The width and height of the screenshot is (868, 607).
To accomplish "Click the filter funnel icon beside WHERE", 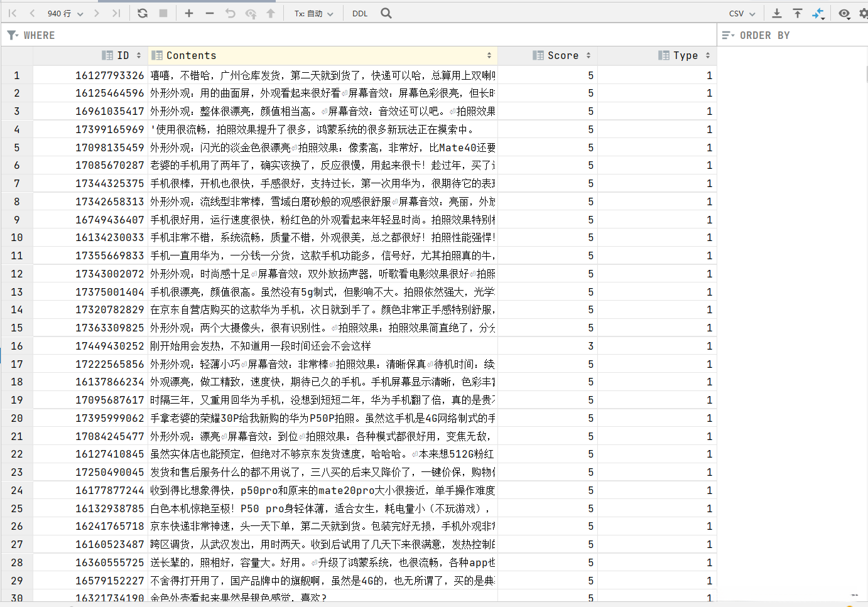I will point(13,35).
